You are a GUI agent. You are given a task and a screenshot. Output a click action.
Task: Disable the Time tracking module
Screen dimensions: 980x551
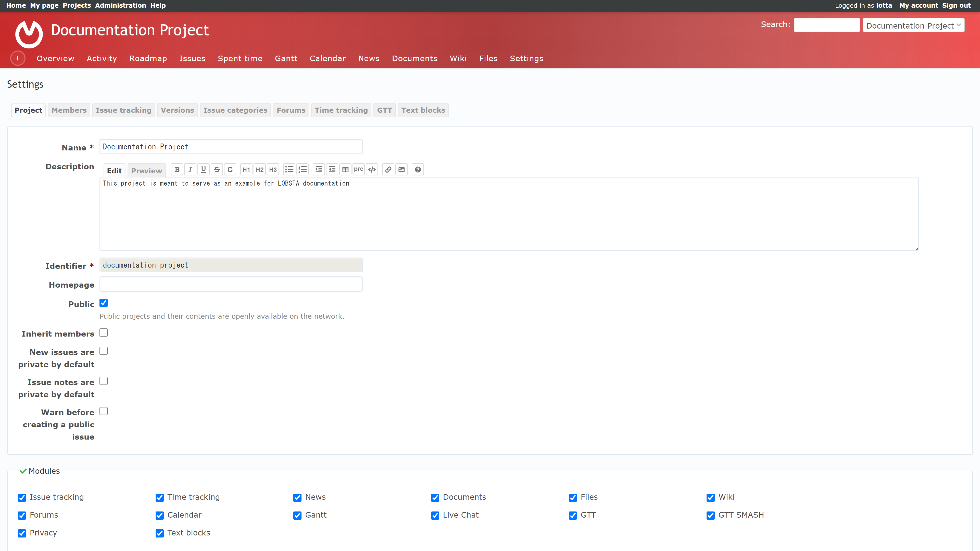pyautogui.click(x=160, y=498)
